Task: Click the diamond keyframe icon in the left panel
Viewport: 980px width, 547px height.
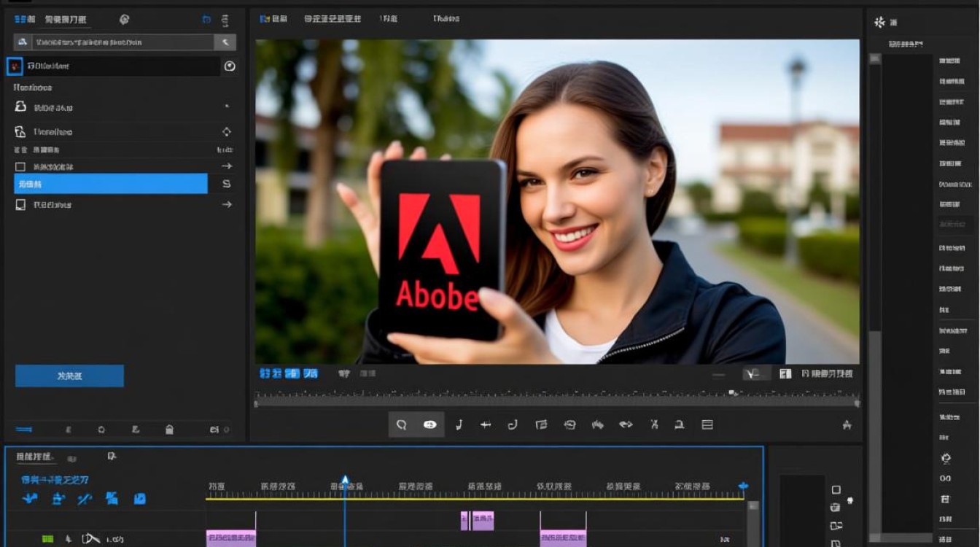Action: coord(226,132)
